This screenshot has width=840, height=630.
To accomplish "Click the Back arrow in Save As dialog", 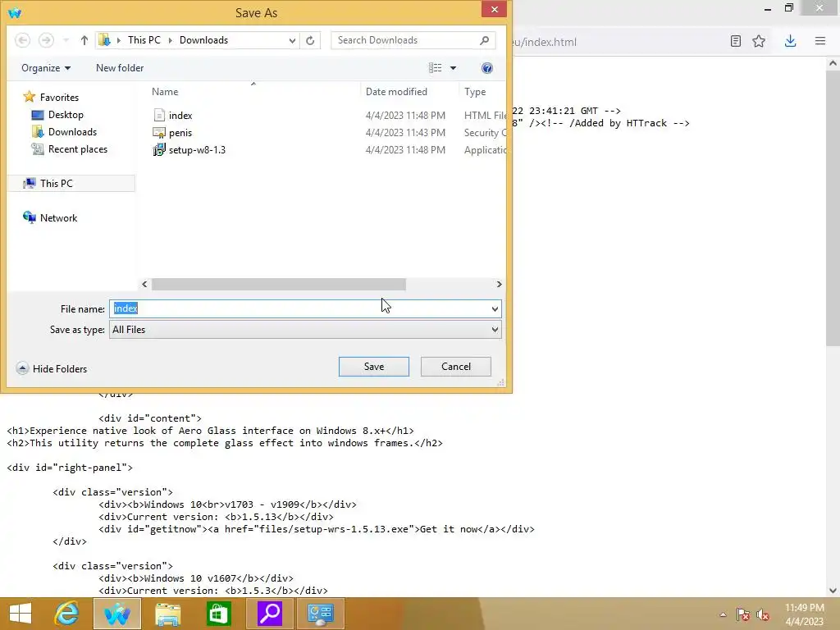I will [x=22, y=40].
